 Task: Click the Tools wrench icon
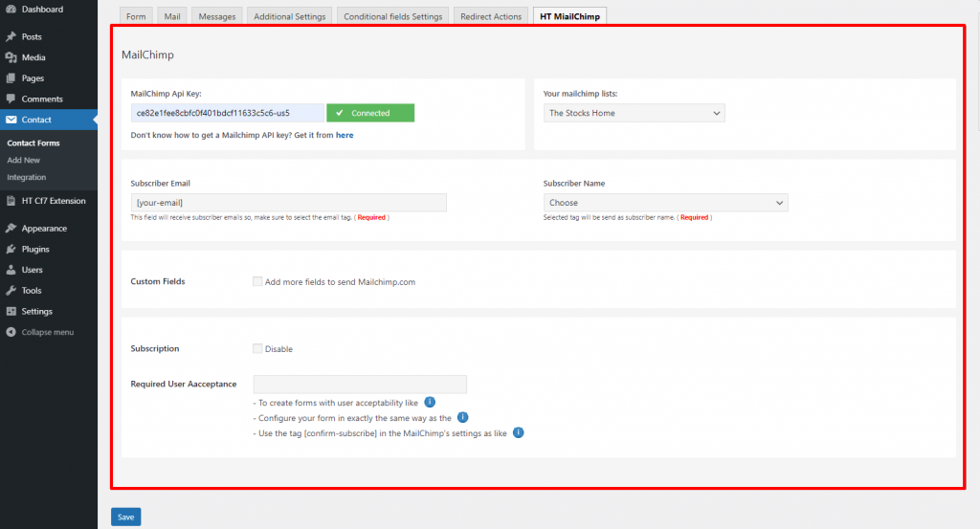pyautogui.click(x=11, y=291)
